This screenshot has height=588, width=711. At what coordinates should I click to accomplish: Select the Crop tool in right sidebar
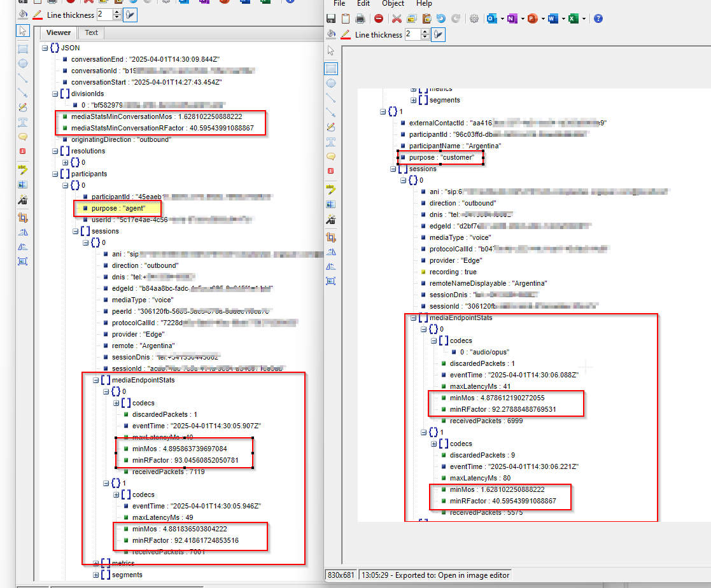coord(331,237)
